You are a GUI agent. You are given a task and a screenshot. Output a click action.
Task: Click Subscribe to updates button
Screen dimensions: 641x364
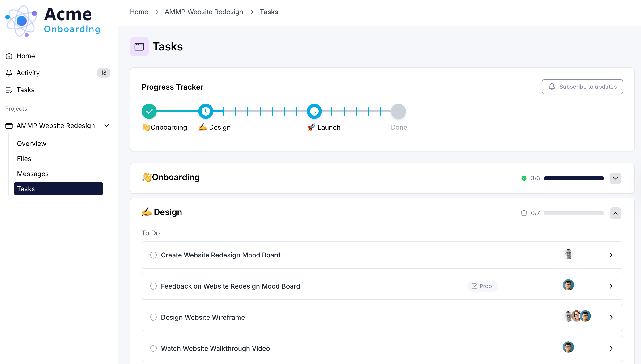(x=582, y=87)
